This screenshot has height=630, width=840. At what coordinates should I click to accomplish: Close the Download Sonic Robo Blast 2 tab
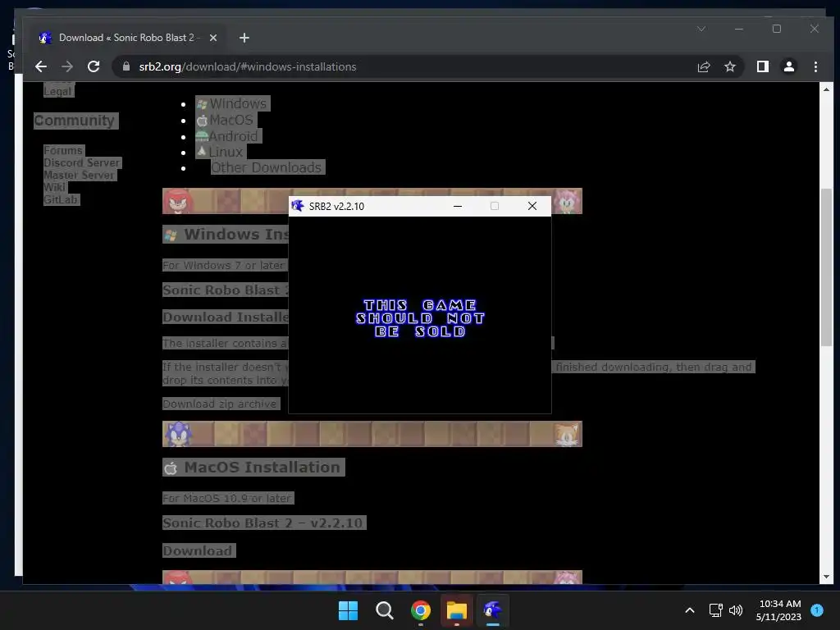coord(213,38)
